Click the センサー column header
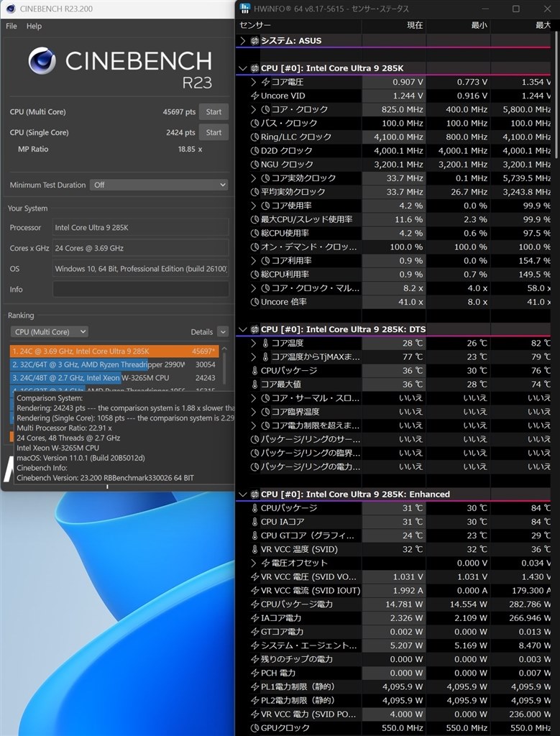The height and width of the screenshot is (736, 560). point(255,25)
